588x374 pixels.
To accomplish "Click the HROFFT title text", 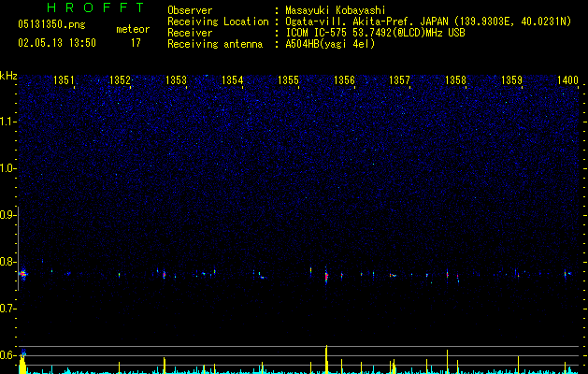I will (96, 7).
